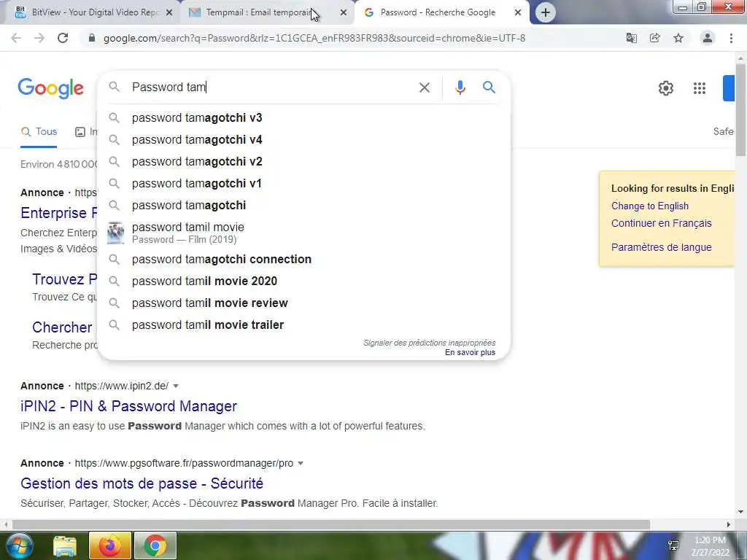The height and width of the screenshot is (560, 747).
Task: Click the browser back arrow
Action: pos(16,38)
